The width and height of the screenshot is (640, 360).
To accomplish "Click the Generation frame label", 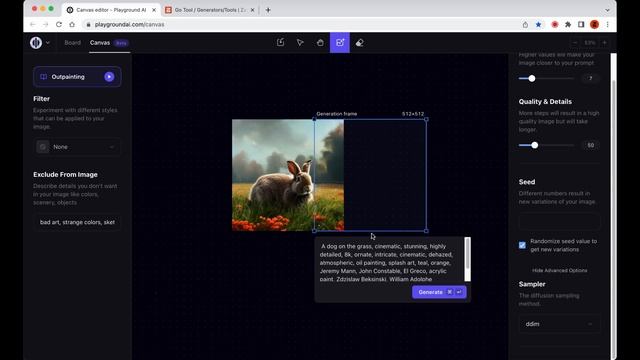I will pos(337,114).
